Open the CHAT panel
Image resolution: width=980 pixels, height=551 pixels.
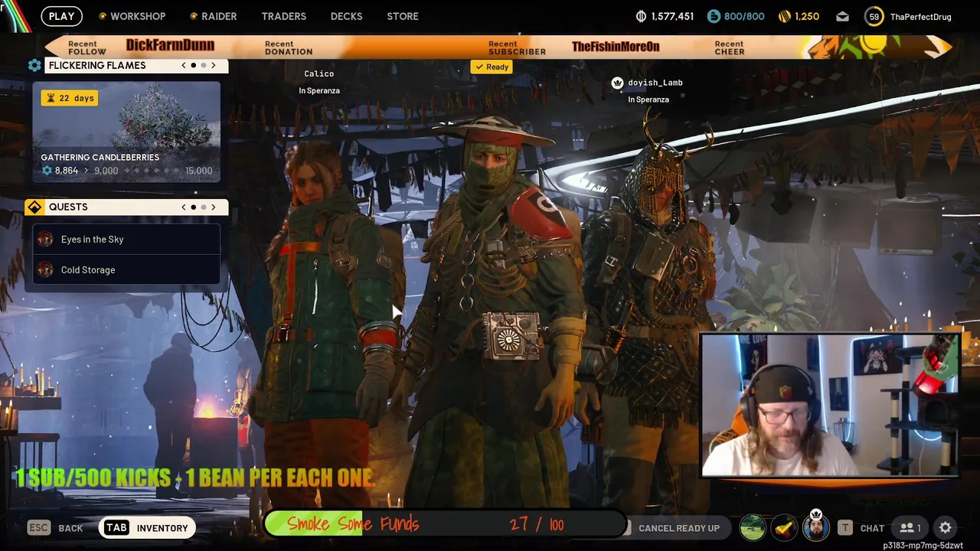coord(872,528)
